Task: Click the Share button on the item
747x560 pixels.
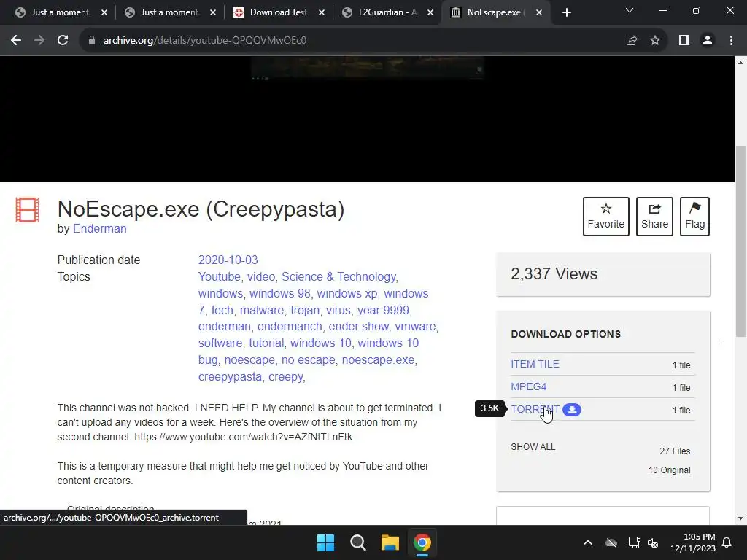Action: click(x=654, y=216)
